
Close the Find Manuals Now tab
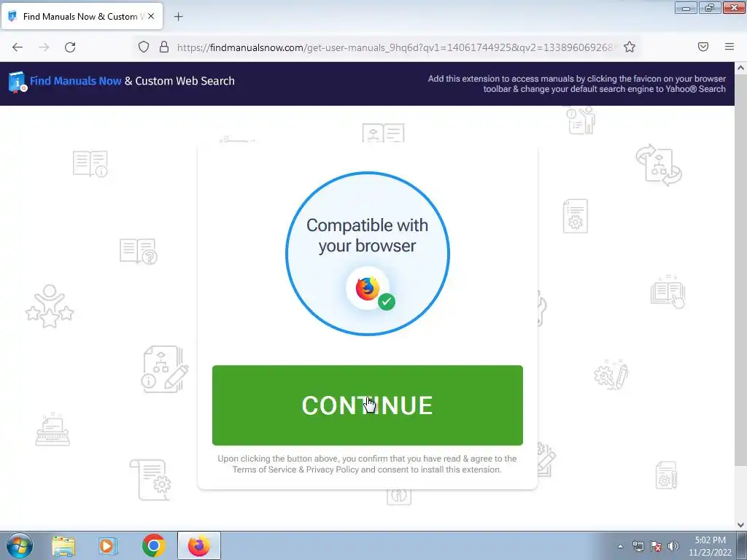(151, 16)
